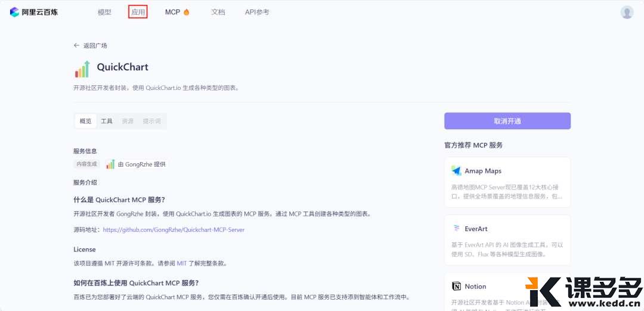Click the License heading
The width and height of the screenshot is (644, 311).
pos(85,250)
